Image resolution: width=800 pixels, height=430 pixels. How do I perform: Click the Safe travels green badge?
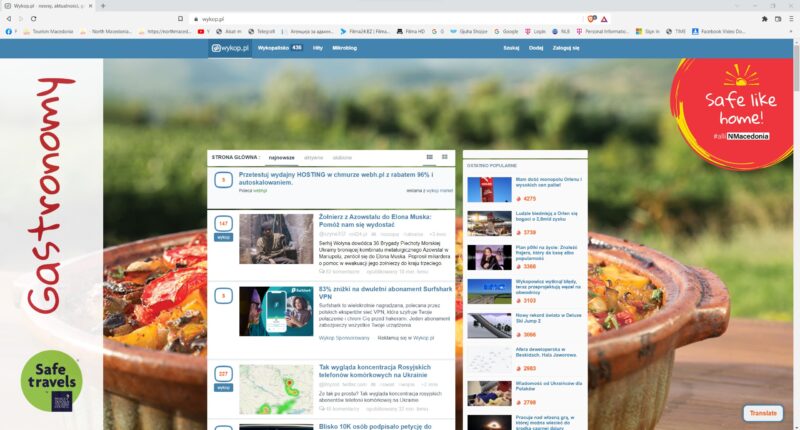pos(52,381)
